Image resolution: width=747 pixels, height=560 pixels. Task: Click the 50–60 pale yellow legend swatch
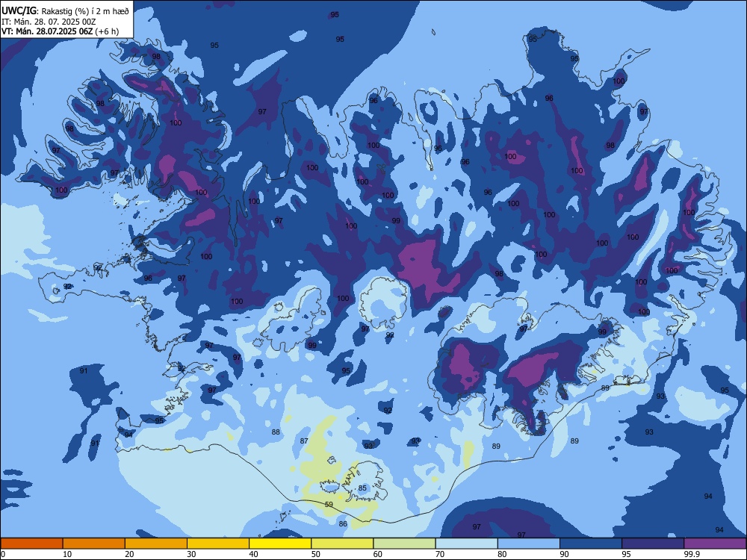(x=342, y=544)
